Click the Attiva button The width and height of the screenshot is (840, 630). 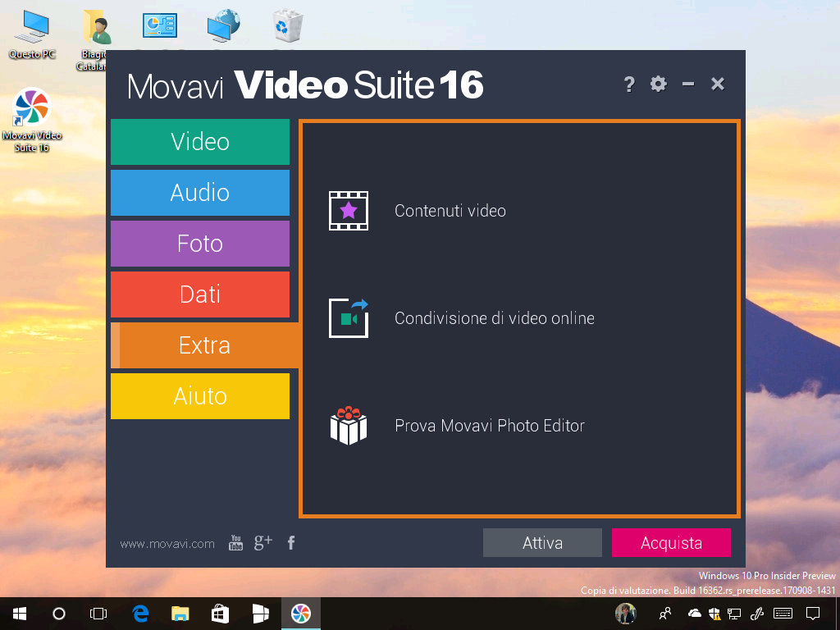[542, 543]
